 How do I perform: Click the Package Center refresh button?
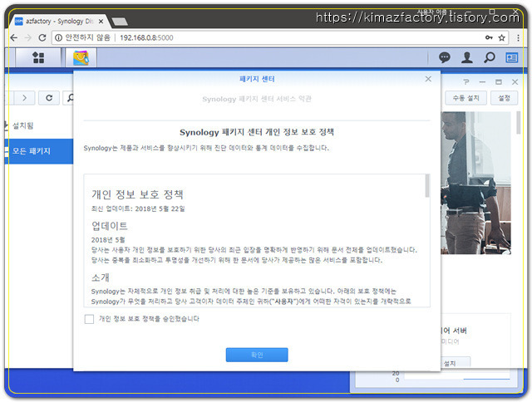49,98
